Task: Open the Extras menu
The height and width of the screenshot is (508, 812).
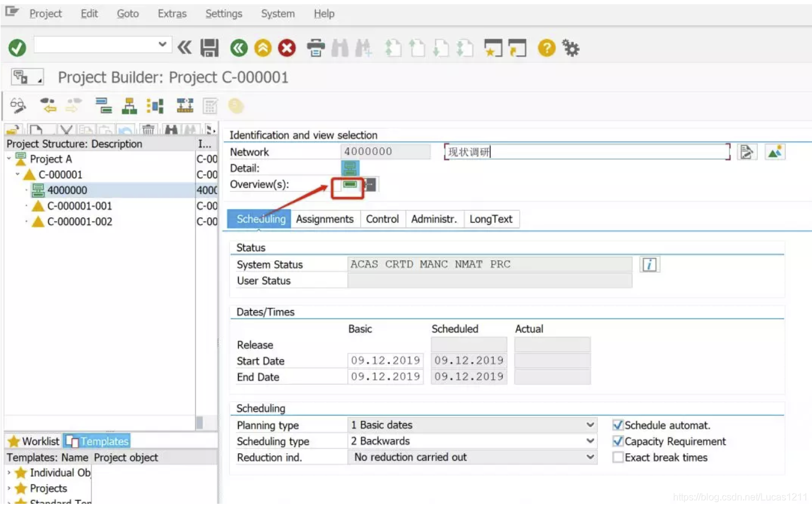Action: (172, 13)
